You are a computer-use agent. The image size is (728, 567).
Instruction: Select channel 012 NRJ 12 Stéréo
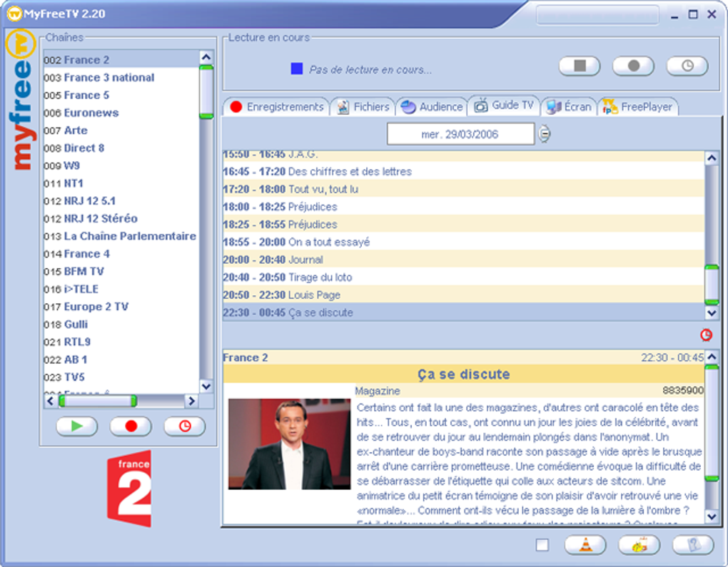click(121, 218)
